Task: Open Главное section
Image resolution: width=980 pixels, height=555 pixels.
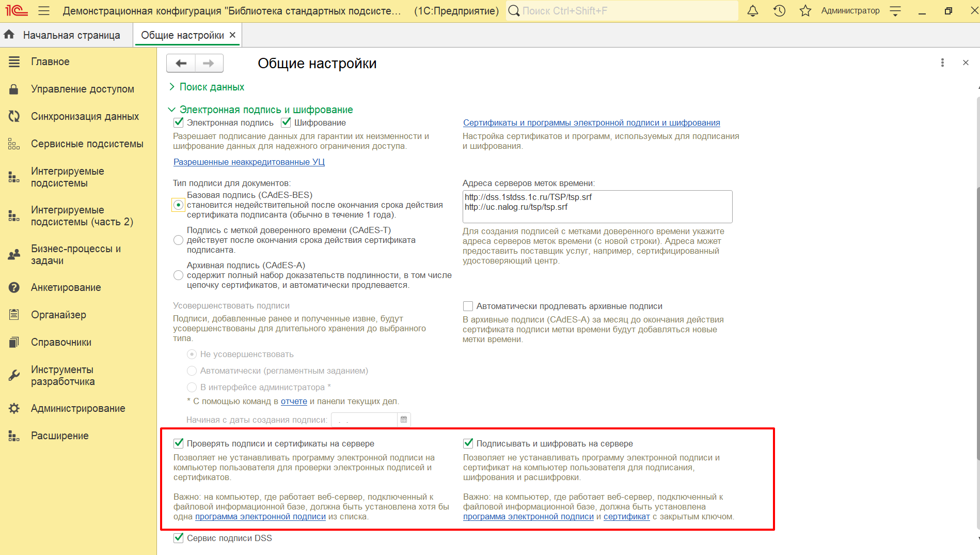Action: tap(50, 61)
